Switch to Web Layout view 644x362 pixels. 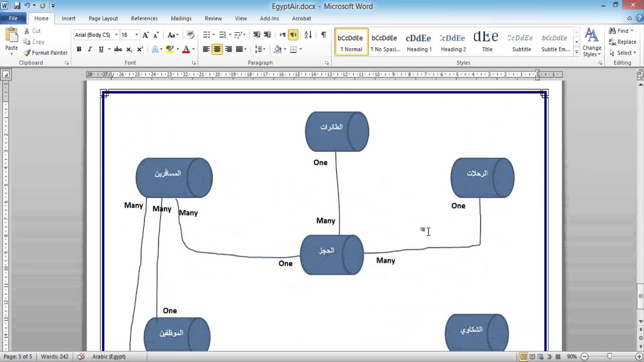click(x=541, y=357)
